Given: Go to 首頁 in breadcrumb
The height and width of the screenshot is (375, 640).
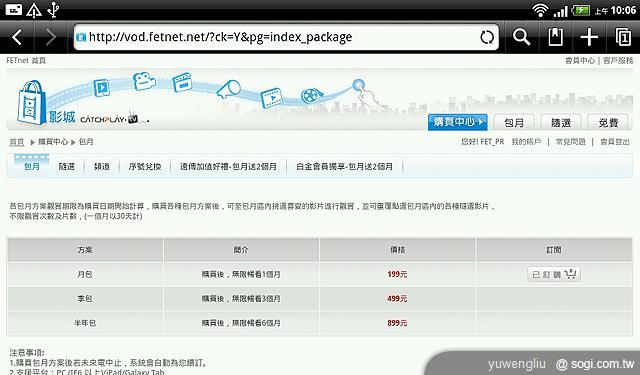Looking at the screenshot, I should (17, 142).
